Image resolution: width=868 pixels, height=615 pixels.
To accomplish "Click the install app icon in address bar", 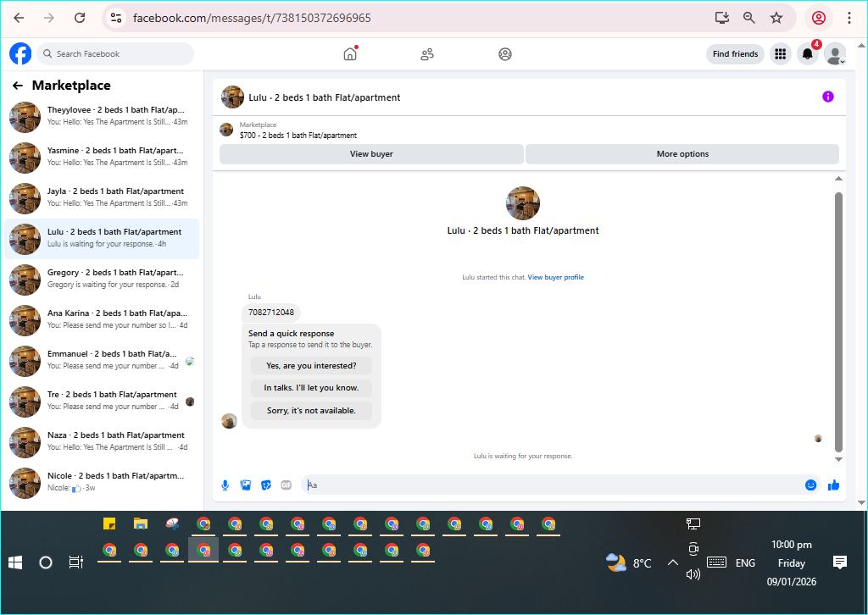I will pyautogui.click(x=722, y=18).
